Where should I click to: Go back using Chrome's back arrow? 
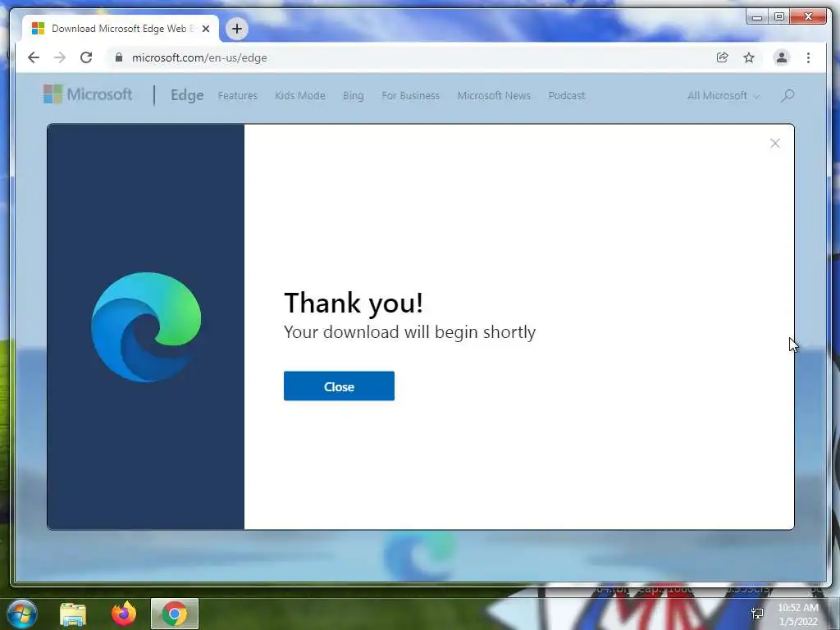tap(33, 57)
